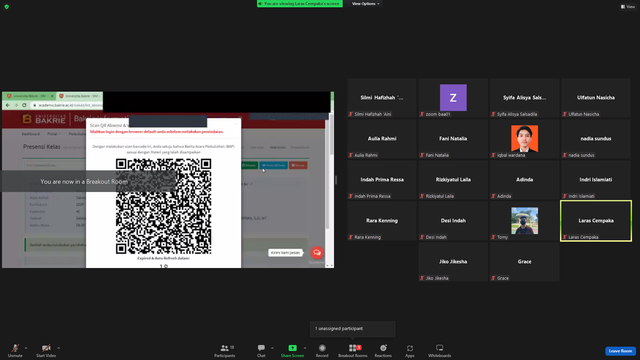Image resolution: width=640 pixels, height=360 pixels.
Task: Open audio options arrow beside Unmute
Action: (26, 348)
